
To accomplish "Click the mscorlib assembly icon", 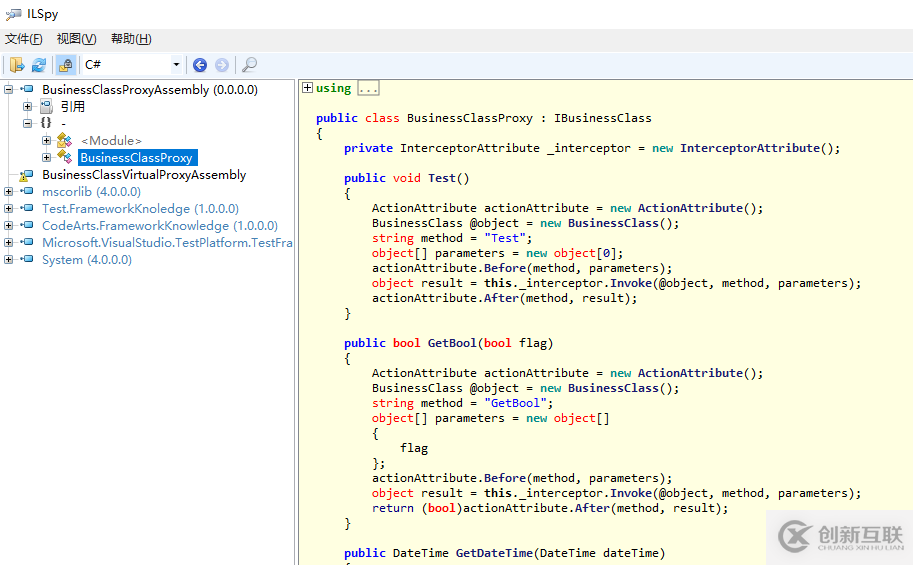I will 27,191.
